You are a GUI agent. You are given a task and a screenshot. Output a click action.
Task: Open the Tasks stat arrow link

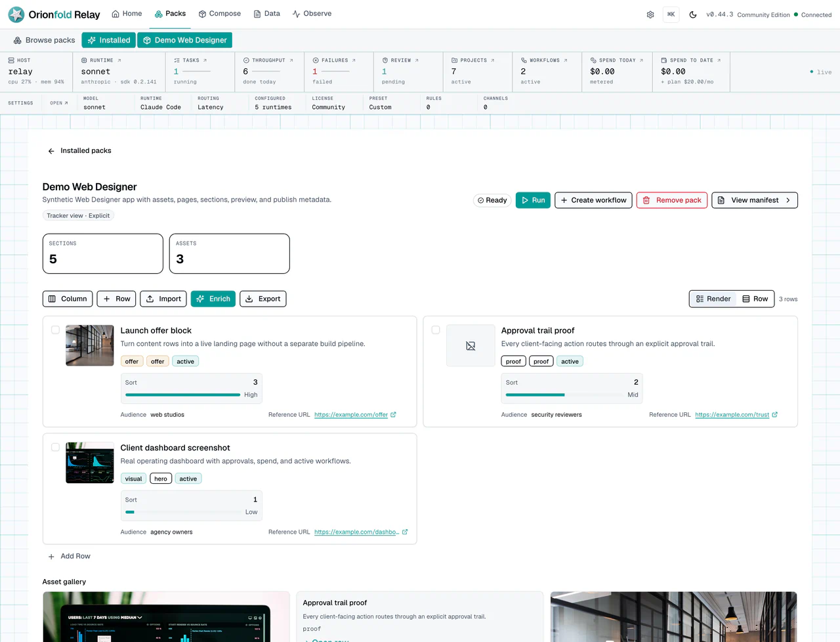click(x=205, y=60)
